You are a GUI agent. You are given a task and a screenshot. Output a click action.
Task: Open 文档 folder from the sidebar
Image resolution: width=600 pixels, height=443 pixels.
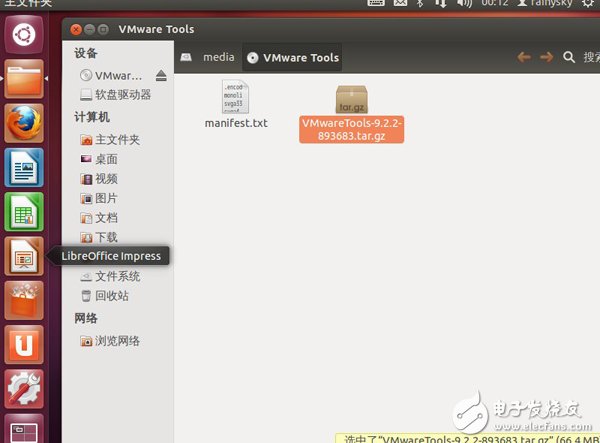[x=99, y=218]
